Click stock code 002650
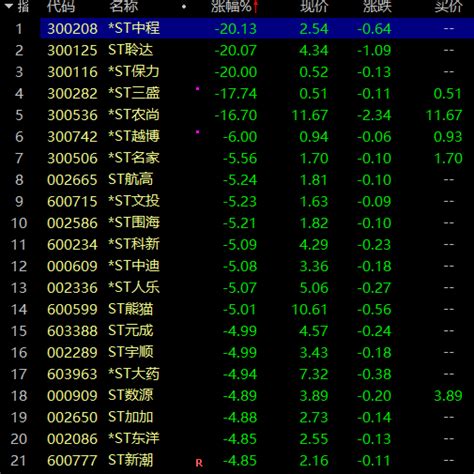This screenshot has height=474, width=474. click(x=72, y=418)
